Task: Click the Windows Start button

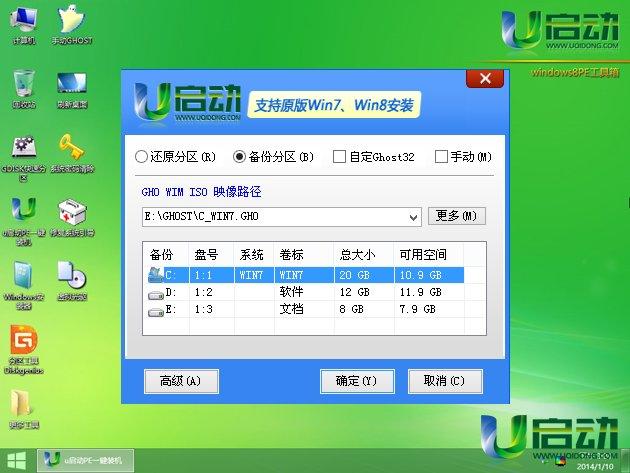Action: click(x=16, y=461)
